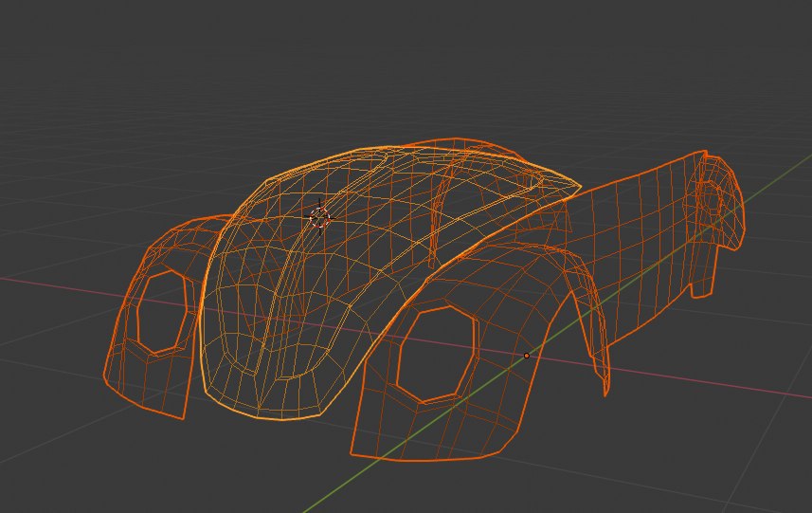Click the orange object origin dot

(x=527, y=356)
